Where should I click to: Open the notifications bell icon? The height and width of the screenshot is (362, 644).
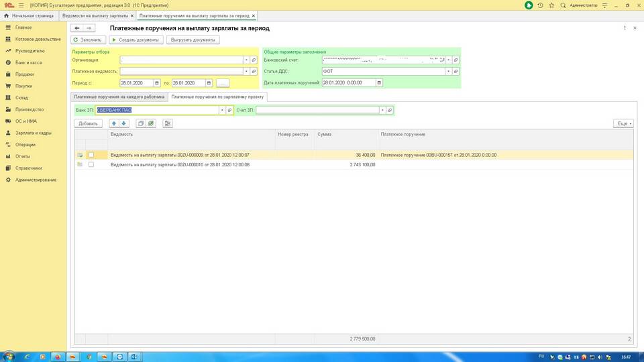pos(529,5)
